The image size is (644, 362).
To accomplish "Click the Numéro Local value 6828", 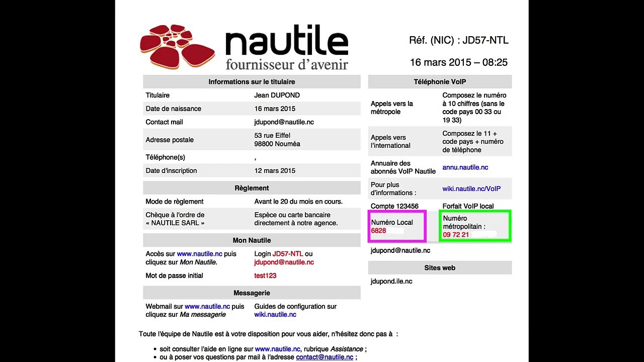I will click(378, 231).
